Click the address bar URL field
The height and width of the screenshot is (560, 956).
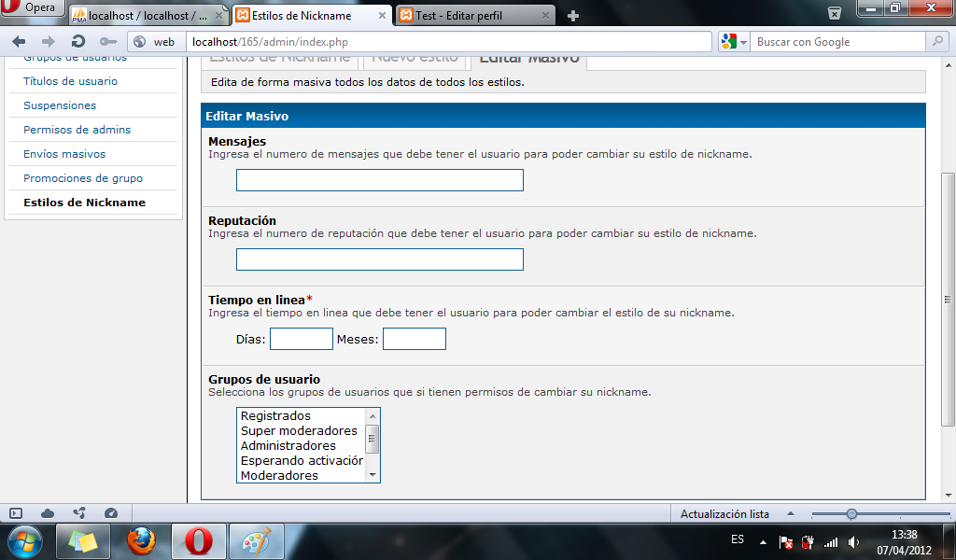tap(448, 42)
